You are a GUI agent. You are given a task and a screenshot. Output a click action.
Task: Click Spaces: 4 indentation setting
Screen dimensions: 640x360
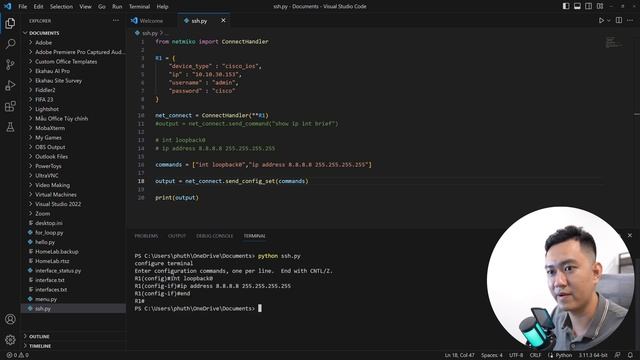[492, 355]
